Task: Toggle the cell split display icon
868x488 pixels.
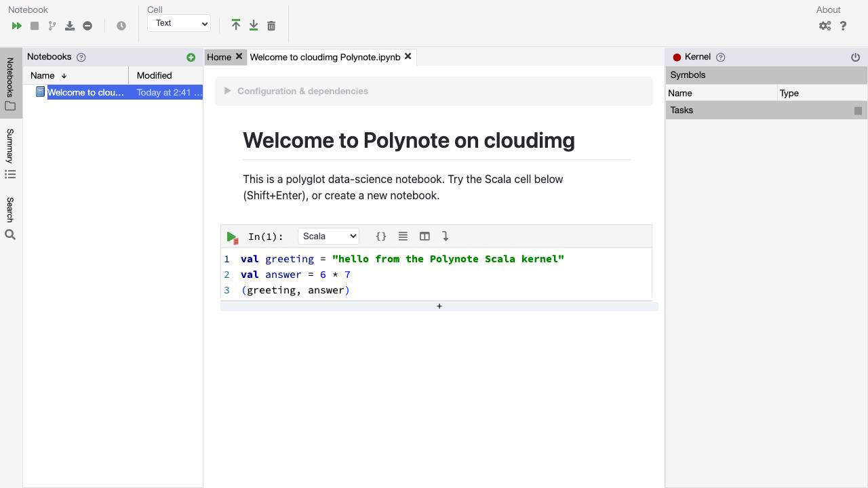Action: 425,236
